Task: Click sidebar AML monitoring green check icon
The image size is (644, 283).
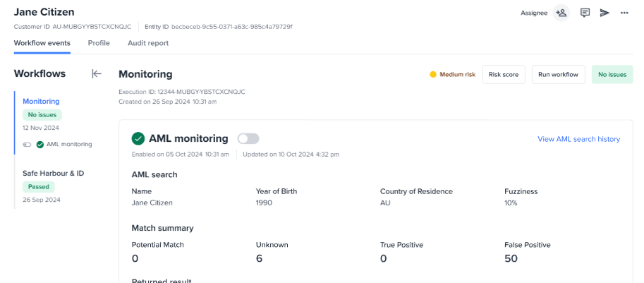Action: point(40,145)
